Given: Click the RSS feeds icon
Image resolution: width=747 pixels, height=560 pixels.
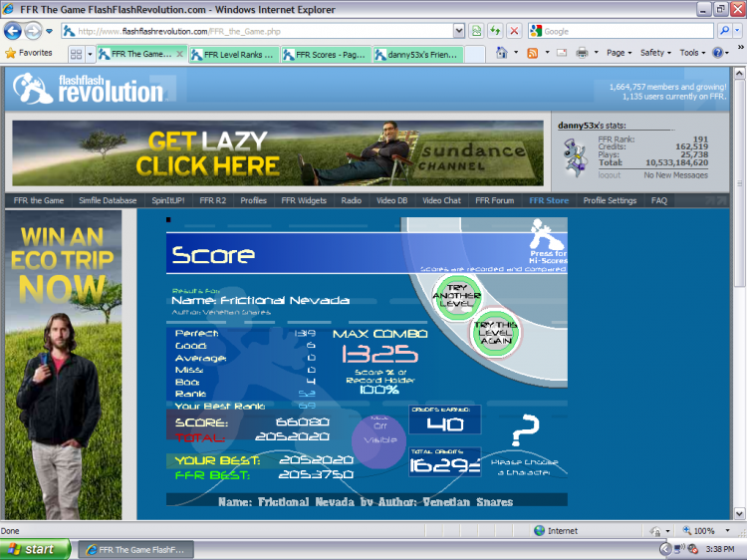Looking at the screenshot, I should tap(532, 53).
